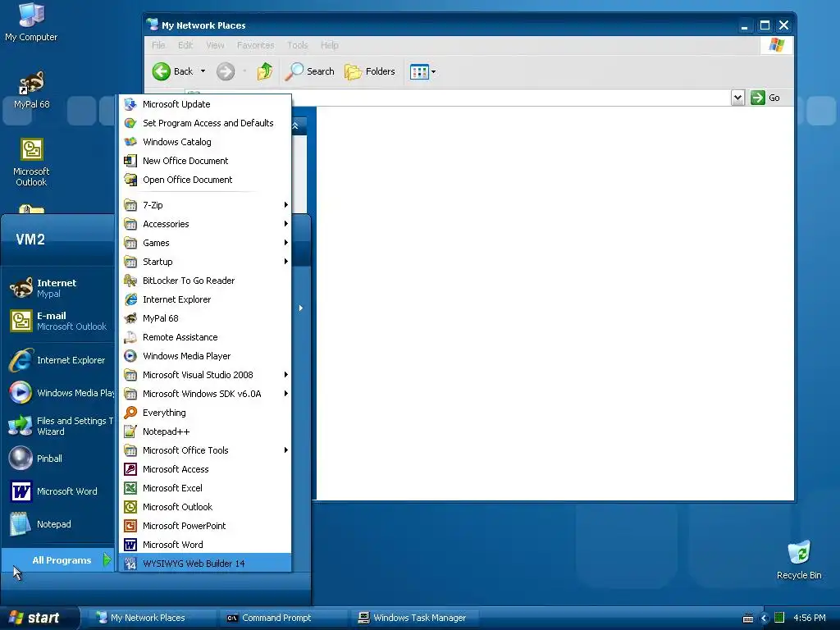Open Microsoft Word in All Programs list
This screenshot has width=840, height=630.
[205, 545]
